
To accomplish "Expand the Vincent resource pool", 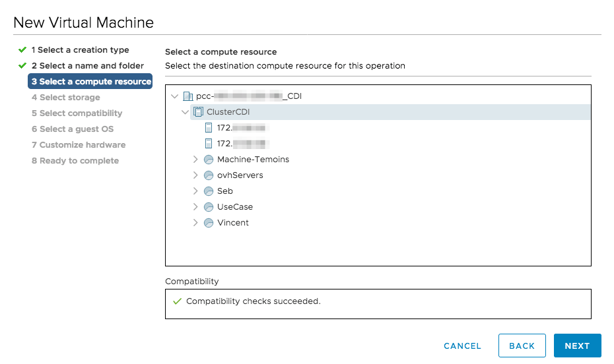I will (195, 223).
